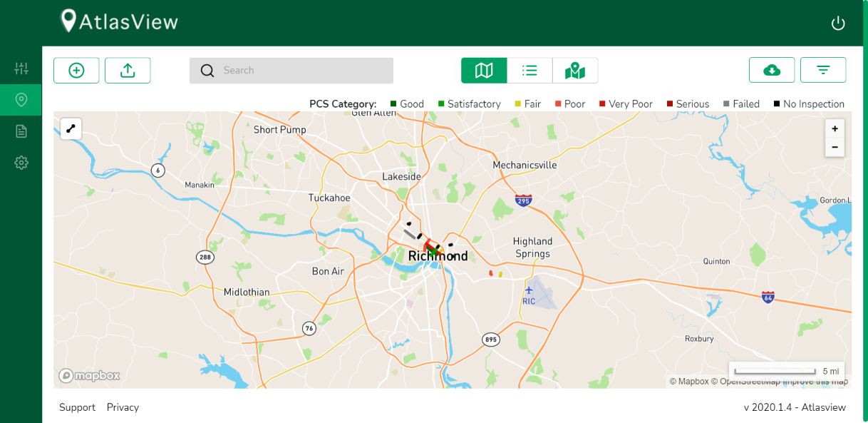Click the Route 6 shield on map
This screenshot has height=423, width=868.
157,170
